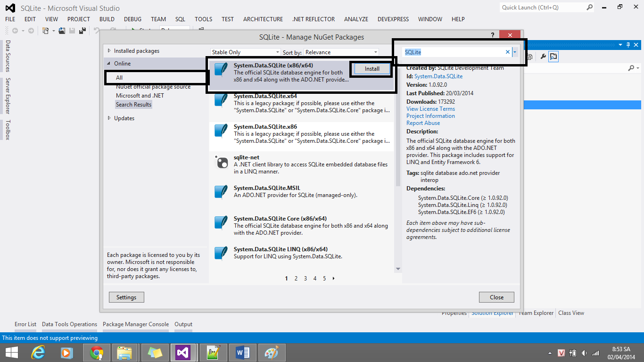Click the System.Data.SQLite.MSIL feather icon
Screen dimensions: 644x362
(x=221, y=192)
